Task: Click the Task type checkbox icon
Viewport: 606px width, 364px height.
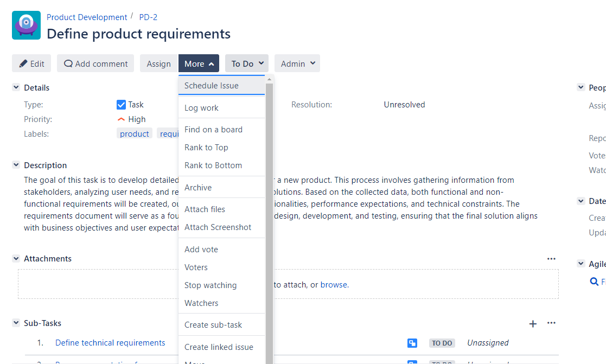Action: coord(122,105)
